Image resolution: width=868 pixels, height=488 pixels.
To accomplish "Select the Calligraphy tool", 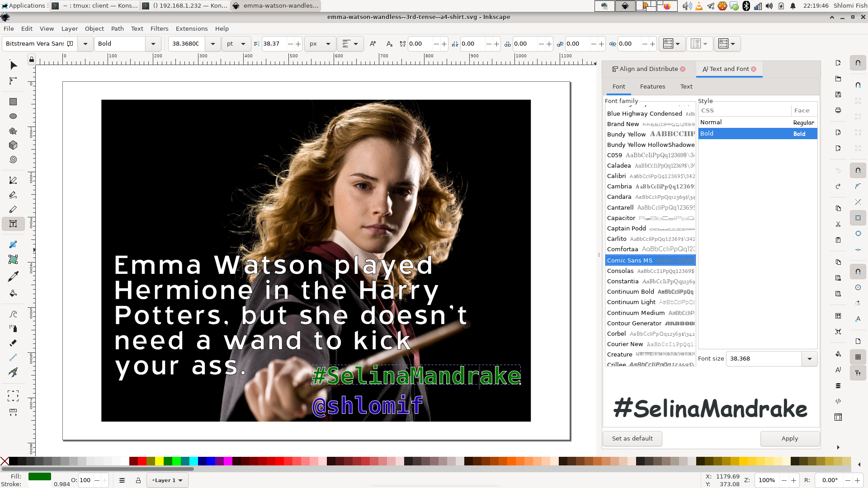I will [x=13, y=209].
